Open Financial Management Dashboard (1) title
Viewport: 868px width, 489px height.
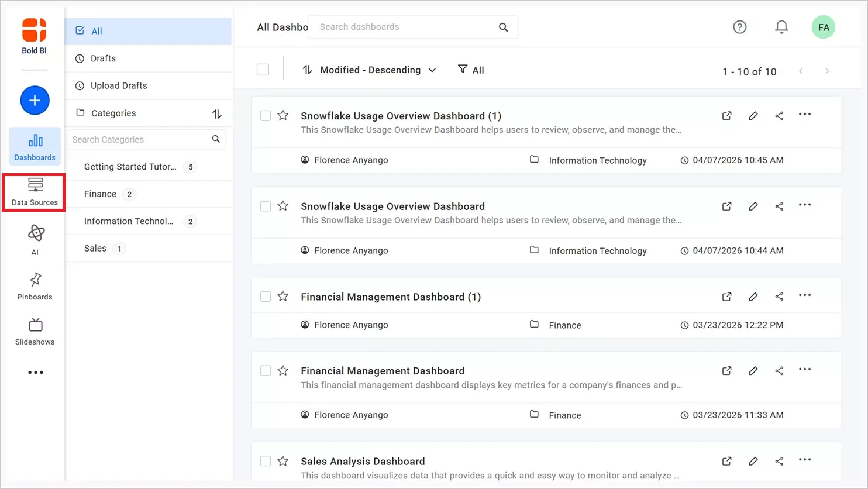(391, 297)
